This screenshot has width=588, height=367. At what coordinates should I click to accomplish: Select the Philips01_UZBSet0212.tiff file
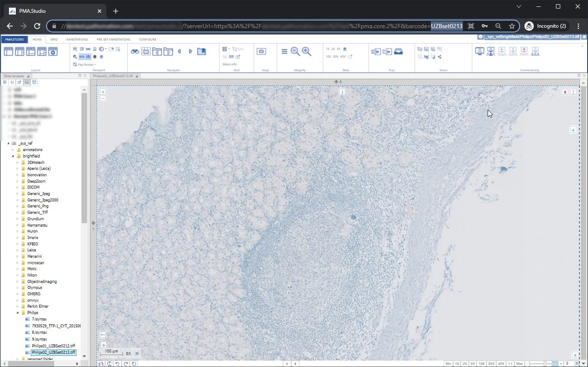[53, 346]
